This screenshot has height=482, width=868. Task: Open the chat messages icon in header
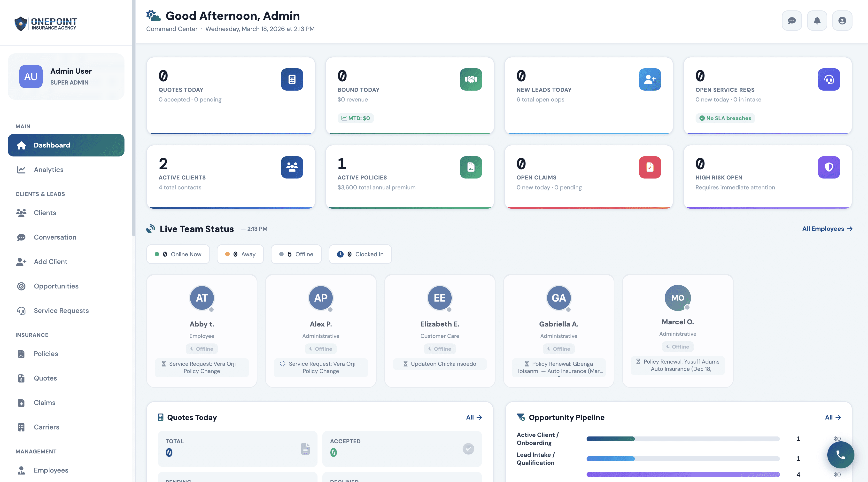(x=791, y=21)
